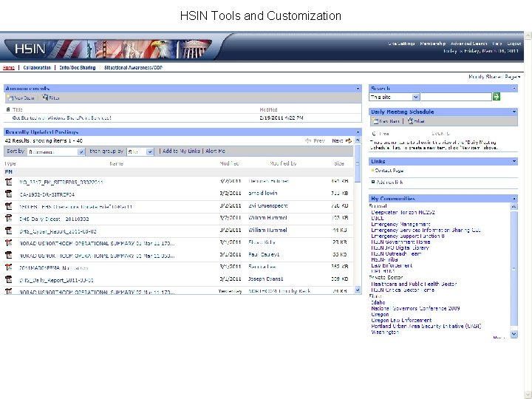Open Portland Urban Area Security Initiative link
Image resolution: width=532 pixels, height=399 pixels.
[x=426, y=326]
